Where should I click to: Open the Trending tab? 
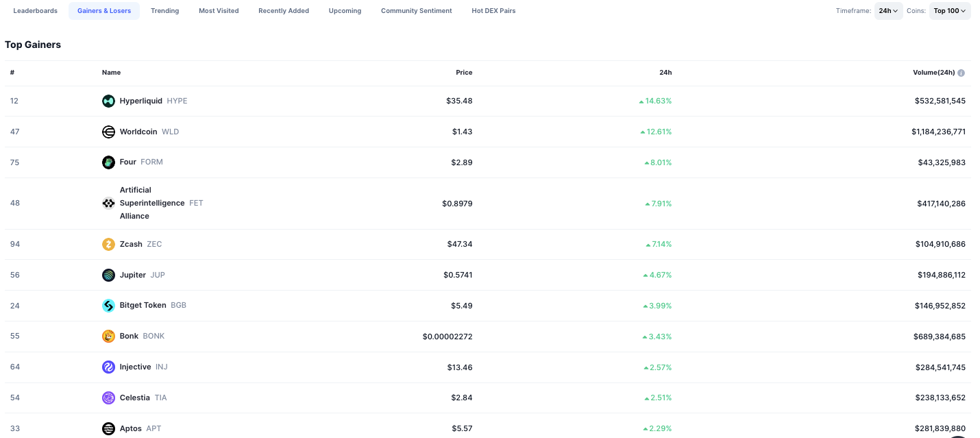[165, 11]
